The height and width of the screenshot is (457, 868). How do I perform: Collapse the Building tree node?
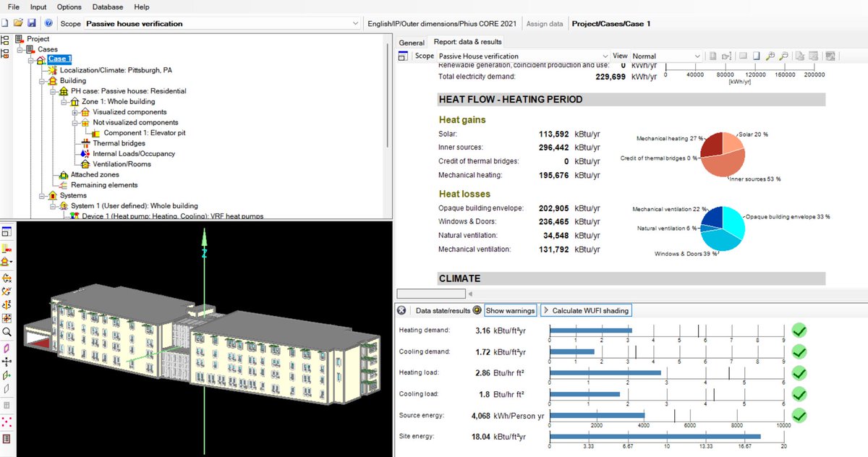[43, 81]
